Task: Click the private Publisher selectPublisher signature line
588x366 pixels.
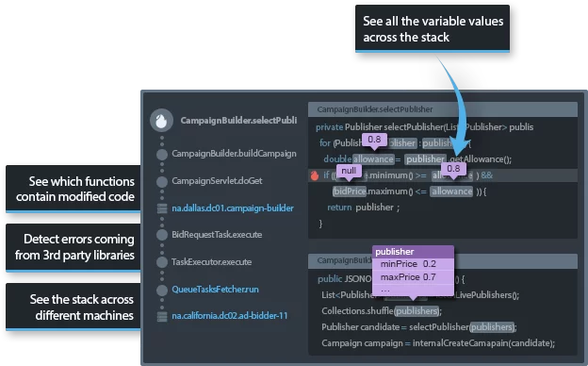Action: pos(424,127)
